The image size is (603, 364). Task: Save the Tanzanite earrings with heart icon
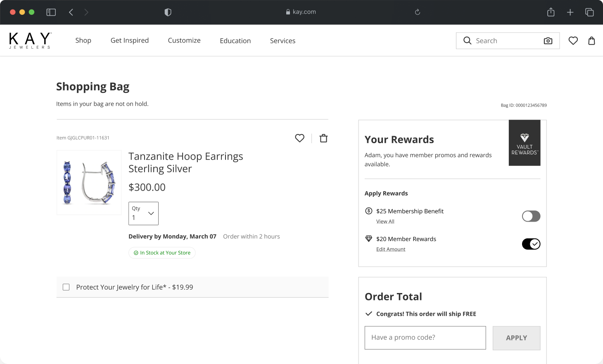point(300,138)
